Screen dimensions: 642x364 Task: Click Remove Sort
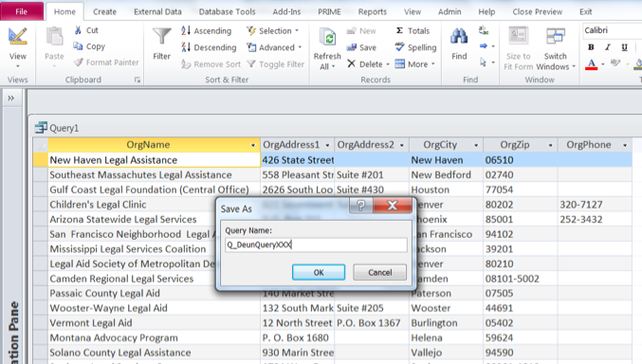211,64
